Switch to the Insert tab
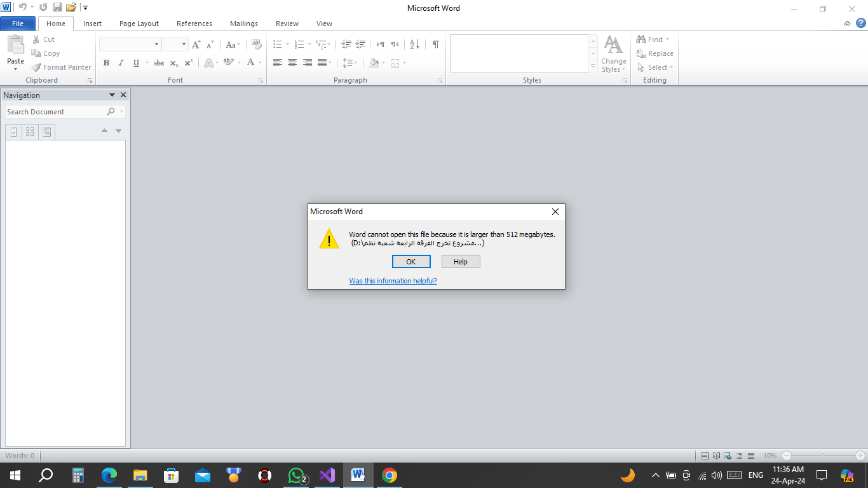The image size is (868, 488). point(92,24)
